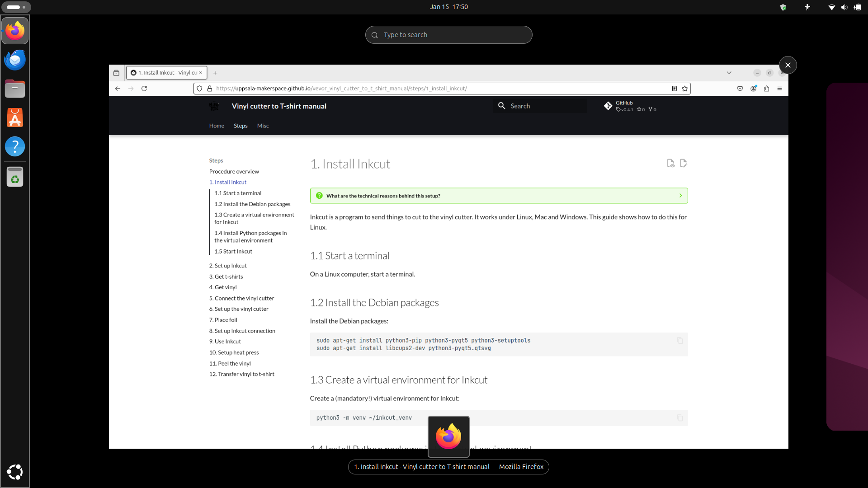
Task: Select the '1. Install Inkcut' browser tab
Action: (166, 73)
